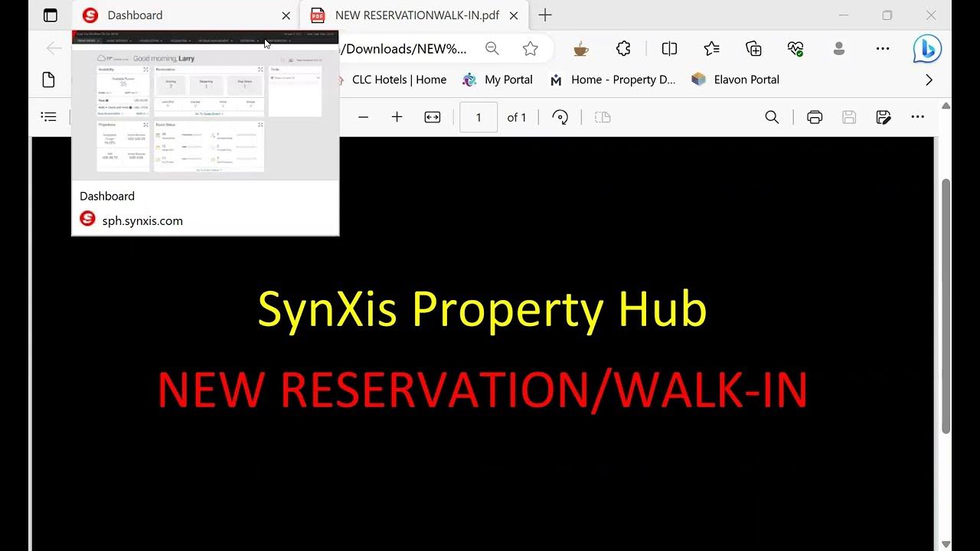Viewport: 980px width, 551px height.
Task: Click the PDF save icon
Action: (x=849, y=117)
